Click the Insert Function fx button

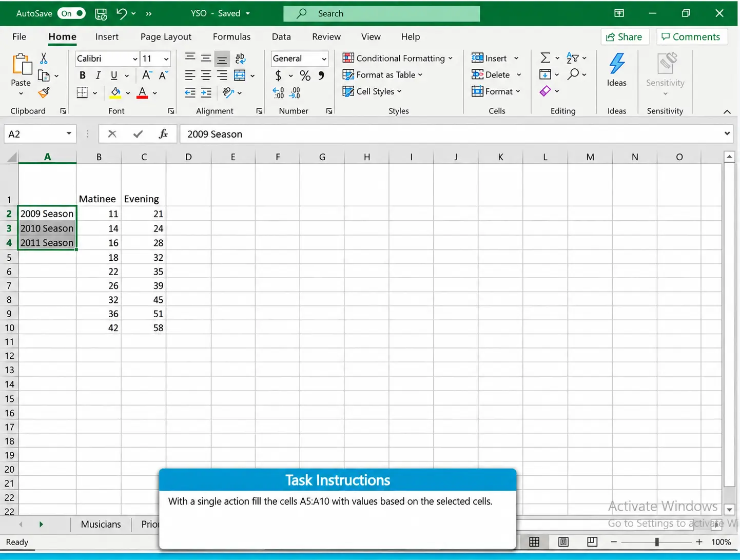point(163,134)
